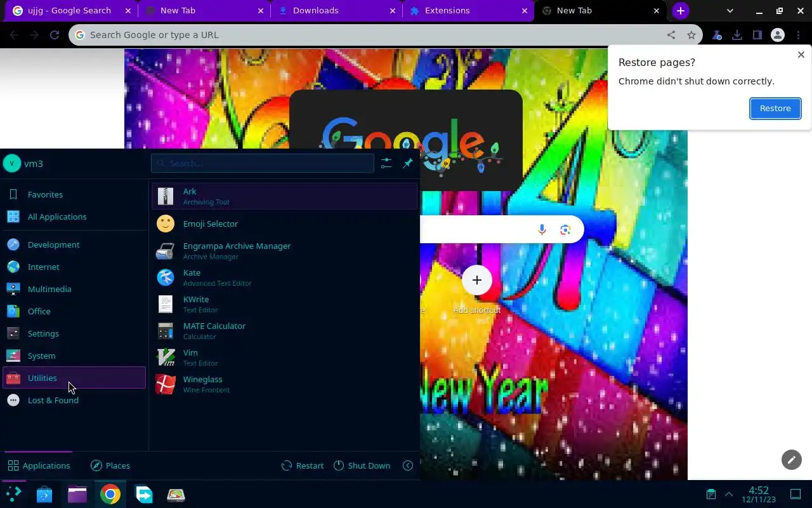Switch to the Places tab
Viewport: 812px width, 508px height.
click(110, 465)
